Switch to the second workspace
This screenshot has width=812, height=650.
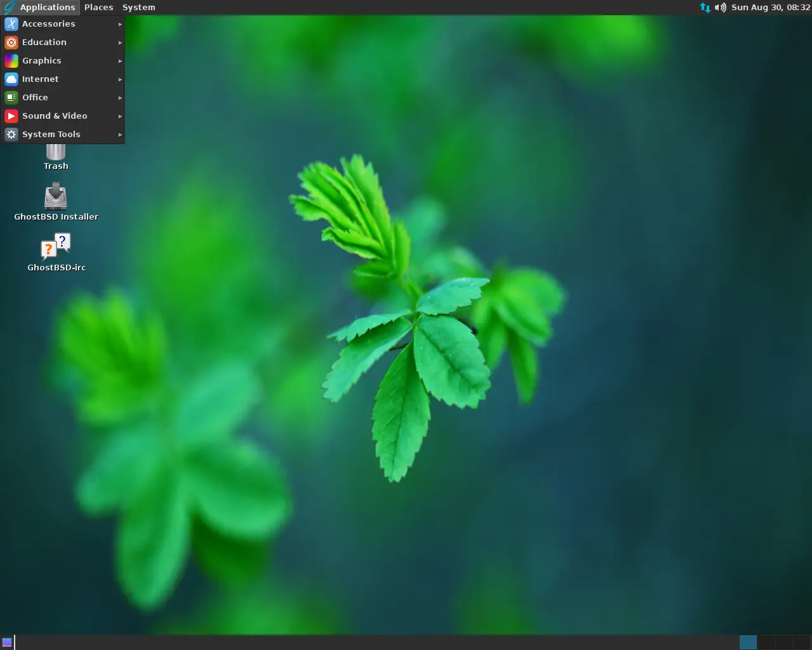click(766, 642)
